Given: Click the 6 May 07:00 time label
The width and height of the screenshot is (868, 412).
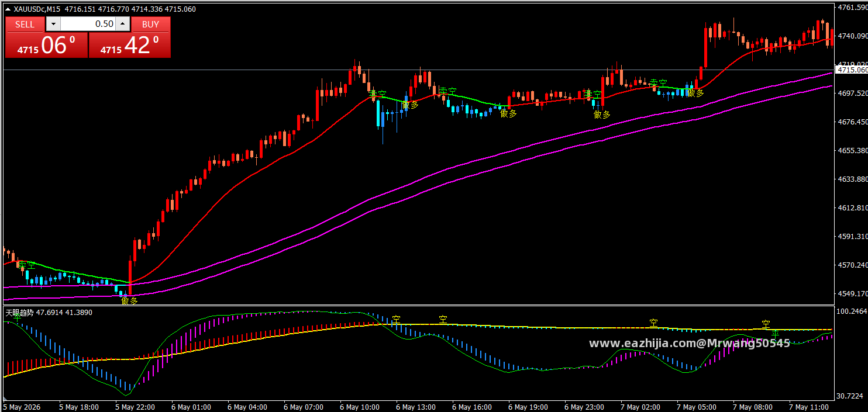Looking at the screenshot, I should click(304, 407).
